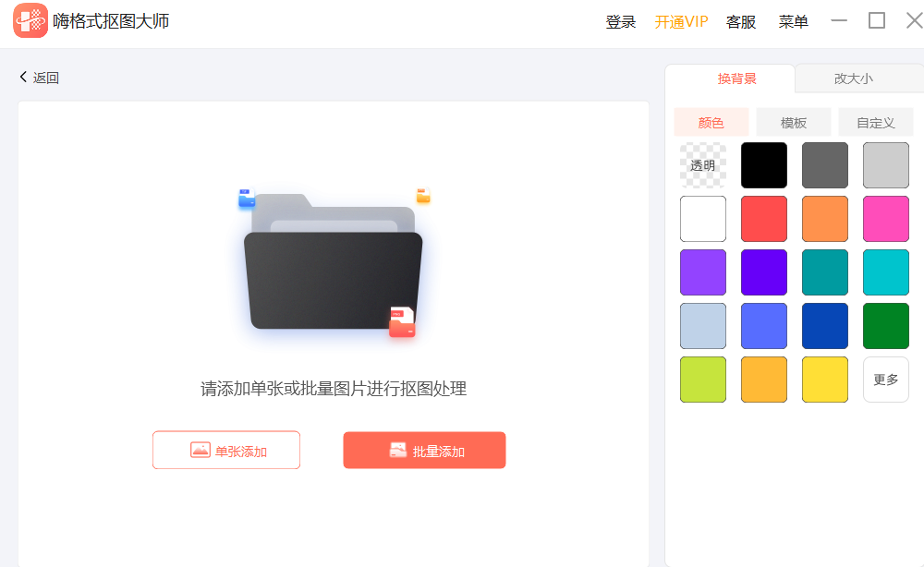Add a single image with 单张添加
The width and height of the screenshot is (924, 567).
pos(226,451)
